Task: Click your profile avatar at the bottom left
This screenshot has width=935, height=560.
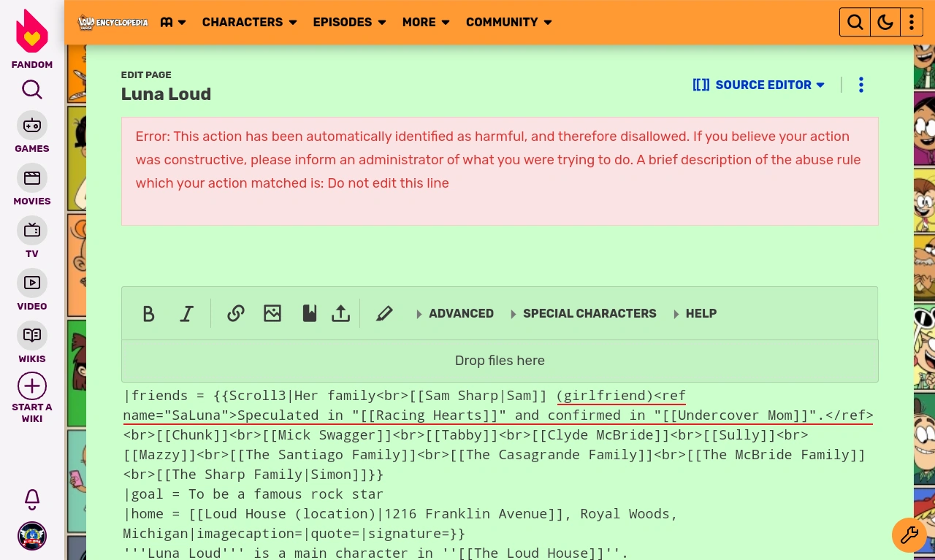Action: click(x=32, y=535)
